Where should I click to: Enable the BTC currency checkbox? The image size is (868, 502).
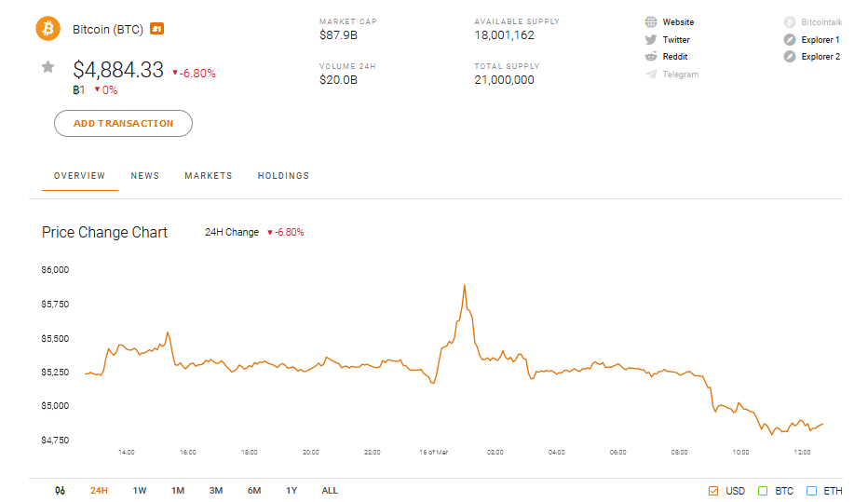click(x=763, y=491)
